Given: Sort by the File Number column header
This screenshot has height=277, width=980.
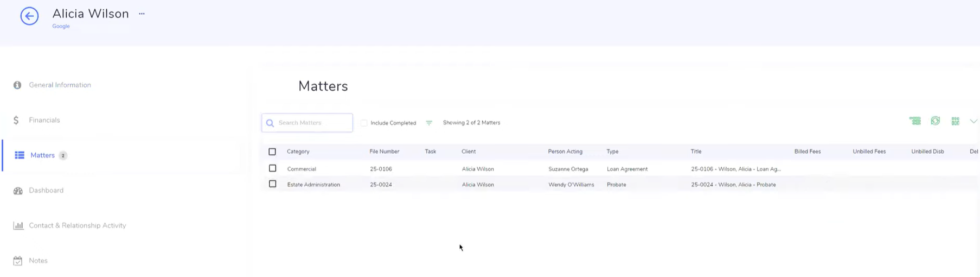Looking at the screenshot, I should click(x=384, y=152).
